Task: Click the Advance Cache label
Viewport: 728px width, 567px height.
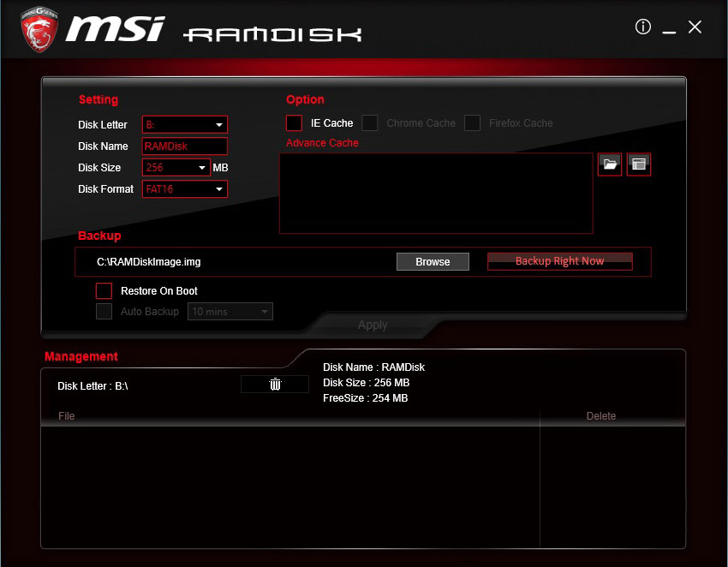Action: (x=322, y=143)
